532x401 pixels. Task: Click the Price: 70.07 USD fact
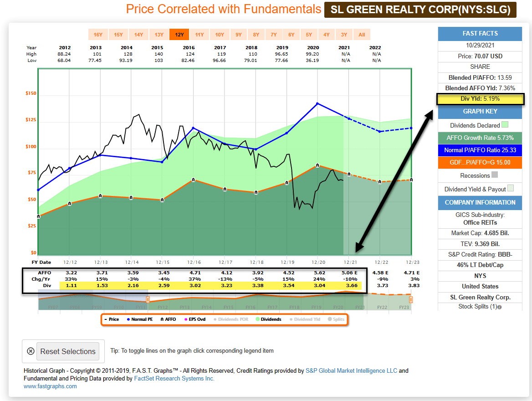point(480,57)
